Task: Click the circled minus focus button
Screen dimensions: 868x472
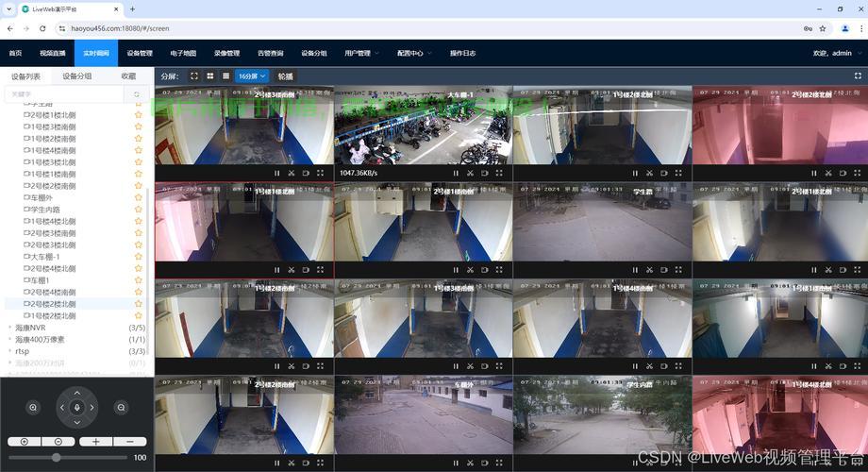Action: (x=58, y=442)
